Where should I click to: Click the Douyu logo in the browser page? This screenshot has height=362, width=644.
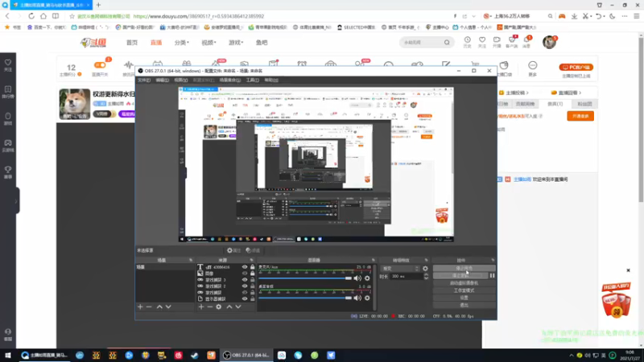pyautogui.click(x=93, y=43)
